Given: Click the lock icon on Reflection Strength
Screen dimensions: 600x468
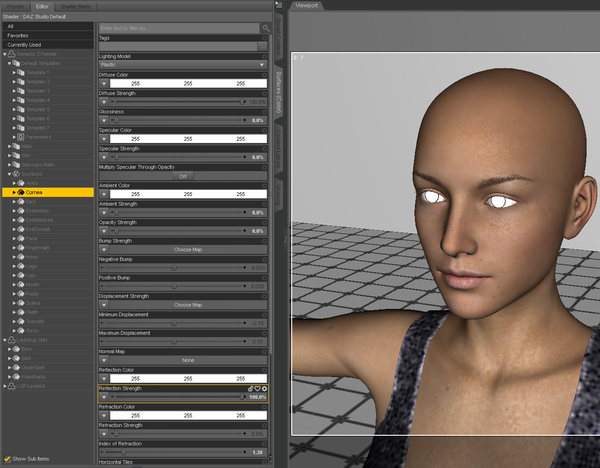Looking at the screenshot, I should pyautogui.click(x=252, y=387).
